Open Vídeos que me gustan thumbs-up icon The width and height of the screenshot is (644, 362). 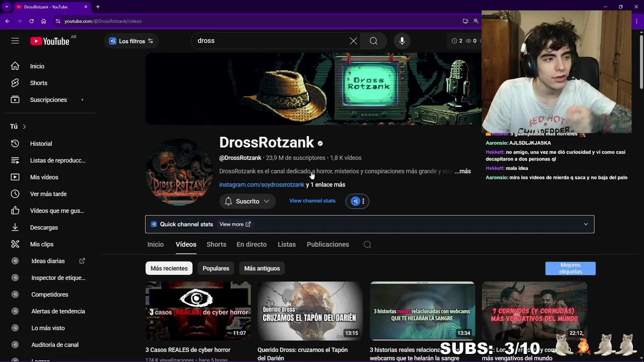(x=15, y=211)
